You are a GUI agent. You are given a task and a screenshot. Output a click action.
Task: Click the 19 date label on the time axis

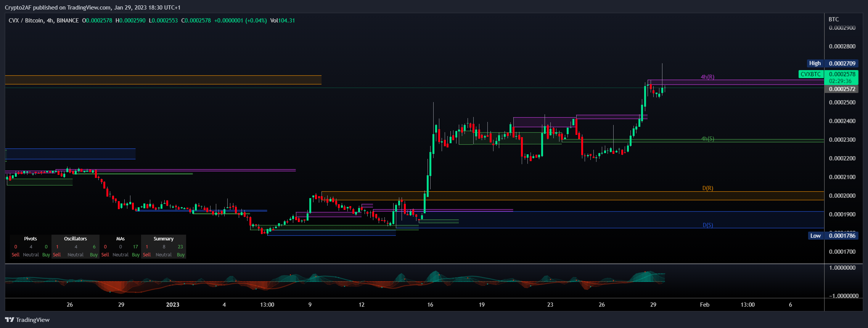482,305
